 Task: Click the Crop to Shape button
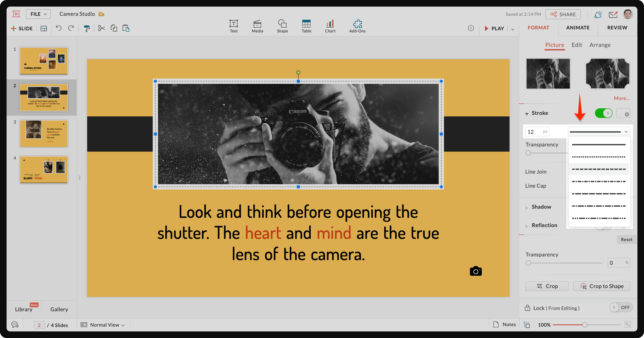[x=602, y=286]
